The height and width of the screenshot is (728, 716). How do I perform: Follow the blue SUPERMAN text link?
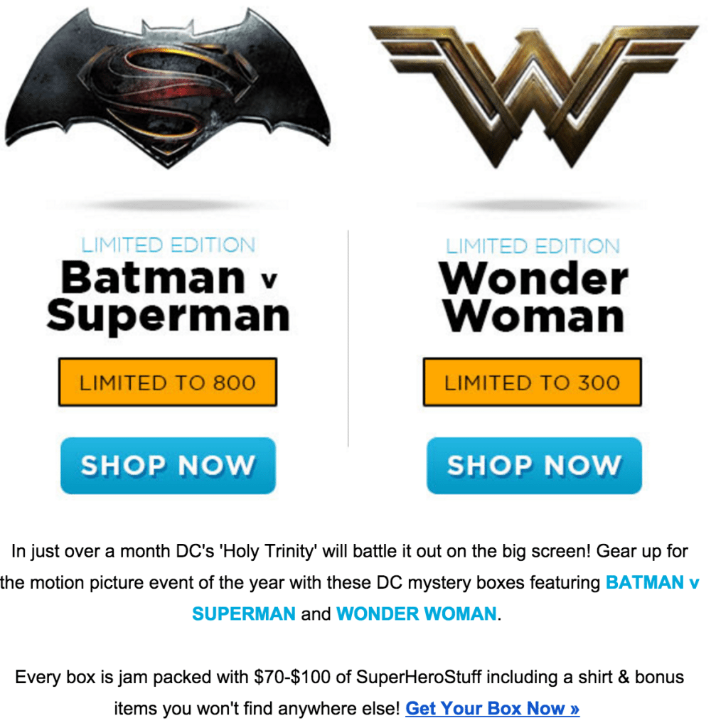tap(244, 614)
